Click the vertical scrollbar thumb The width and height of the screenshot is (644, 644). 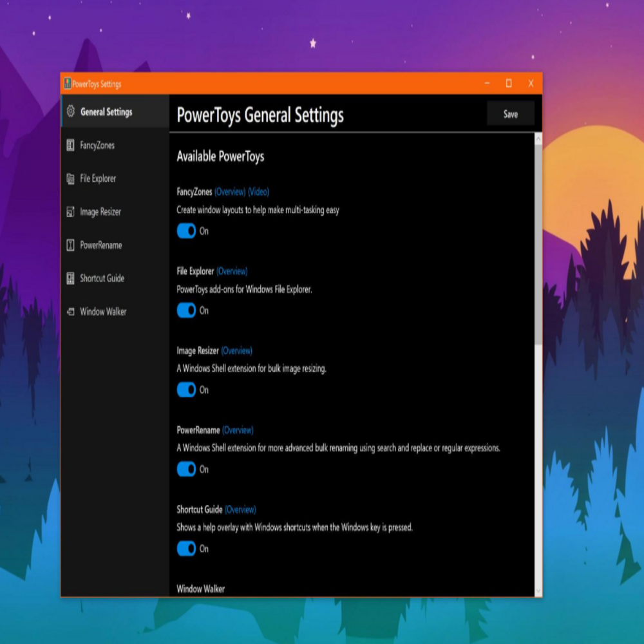pos(538,245)
